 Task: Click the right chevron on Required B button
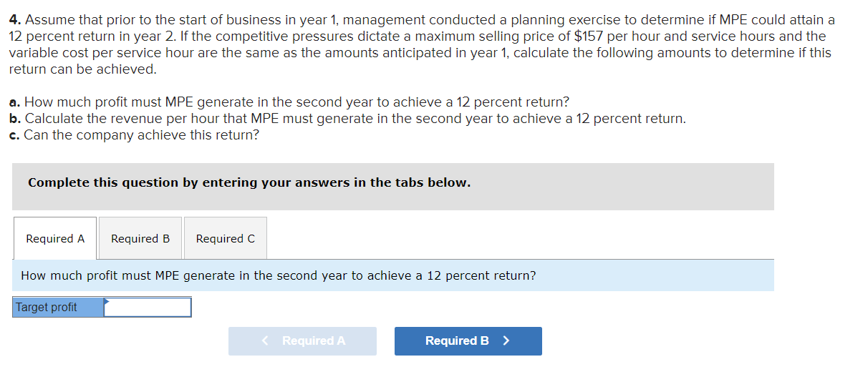pos(506,341)
